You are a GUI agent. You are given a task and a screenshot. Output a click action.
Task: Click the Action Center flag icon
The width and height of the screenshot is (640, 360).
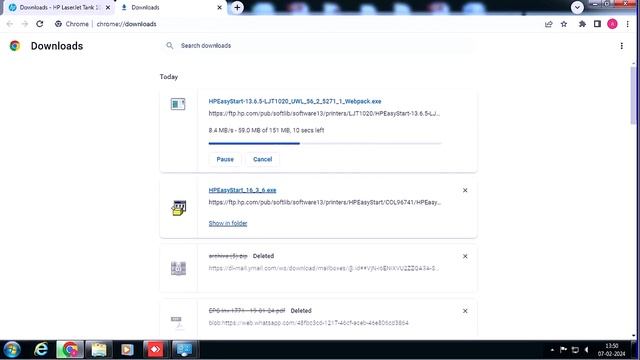pyautogui.click(x=564, y=350)
